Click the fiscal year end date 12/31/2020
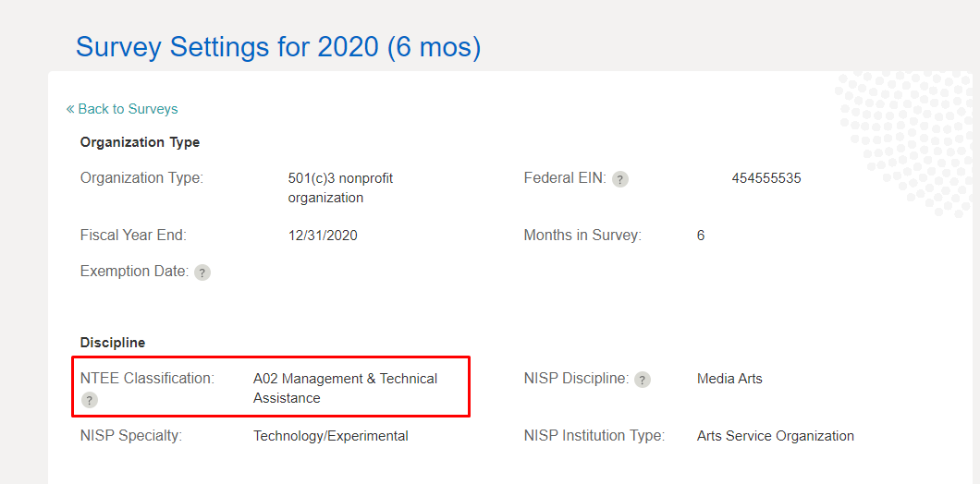The width and height of the screenshot is (980, 484). click(323, 236)
